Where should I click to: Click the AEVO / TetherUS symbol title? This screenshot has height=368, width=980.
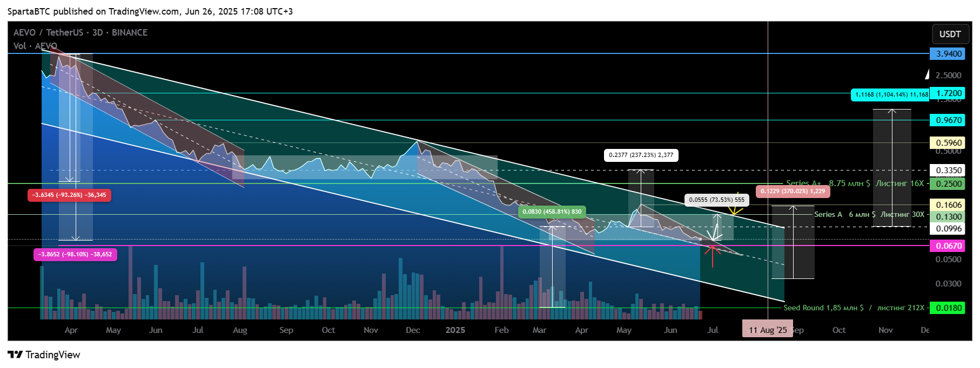click(80, 32)
